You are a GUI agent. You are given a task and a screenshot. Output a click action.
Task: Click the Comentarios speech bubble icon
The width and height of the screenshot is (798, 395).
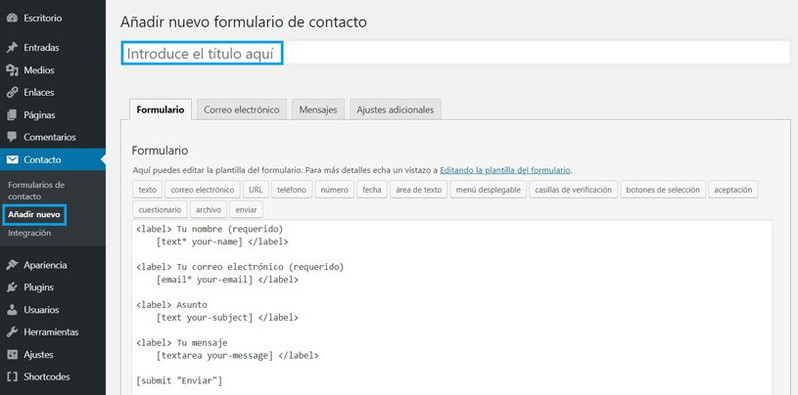tap(12, 137)
